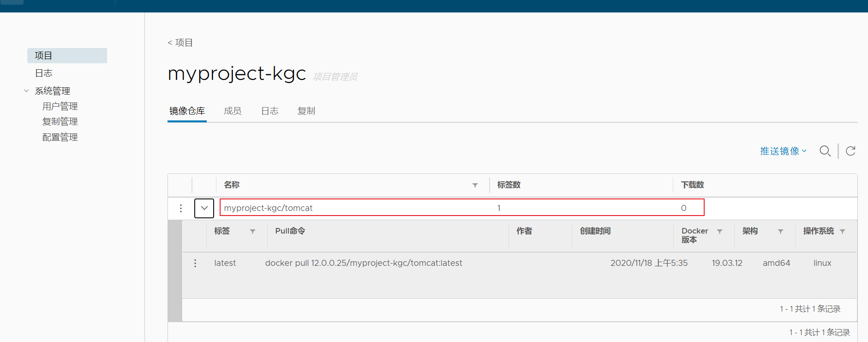Screen dimensions: 868x342
Task: Click the 项目管理员 role label
Action: [335, 77]
